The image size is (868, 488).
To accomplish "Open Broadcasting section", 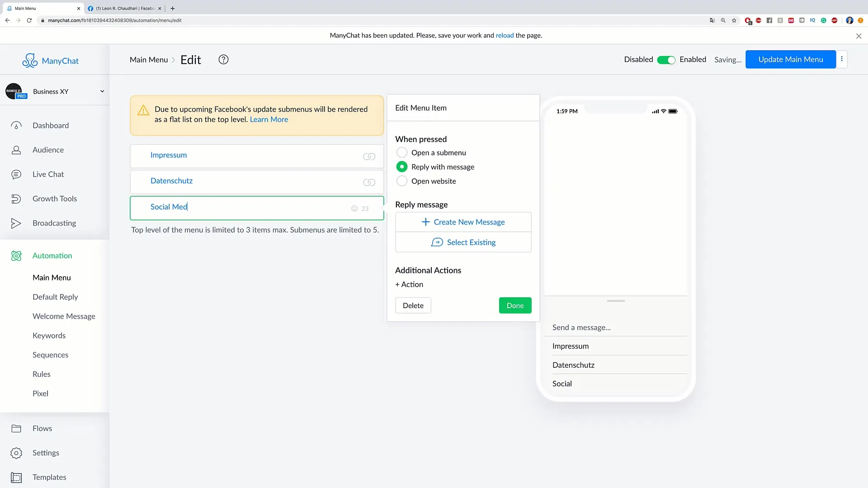I will pyautogui.click(x=54, y=223).
